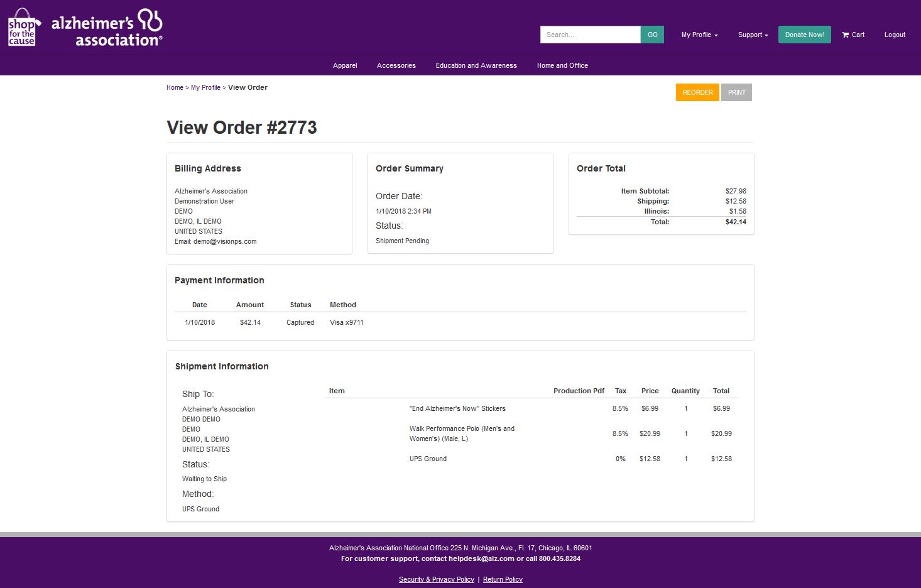The height and width of the screenshot is (588, 921).
Task: Click REORDER for order 2773
Action: coord(697,92)
